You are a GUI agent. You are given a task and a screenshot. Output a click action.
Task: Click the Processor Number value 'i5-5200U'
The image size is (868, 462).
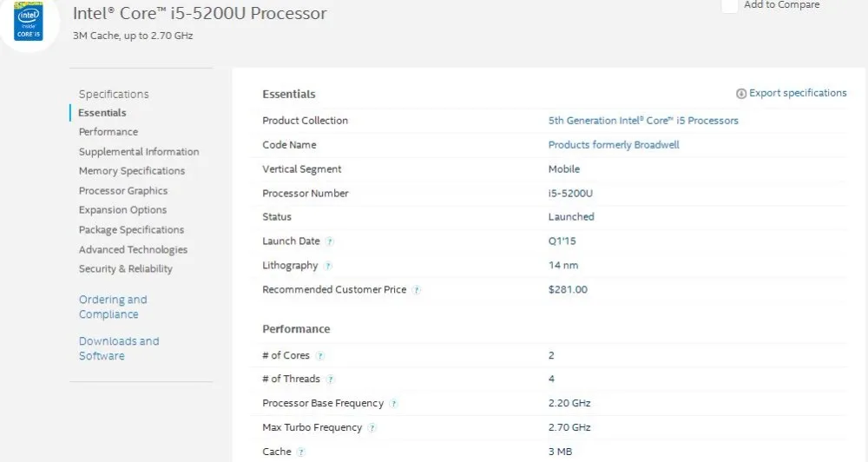pyautogui.click(x=570, y=194)
